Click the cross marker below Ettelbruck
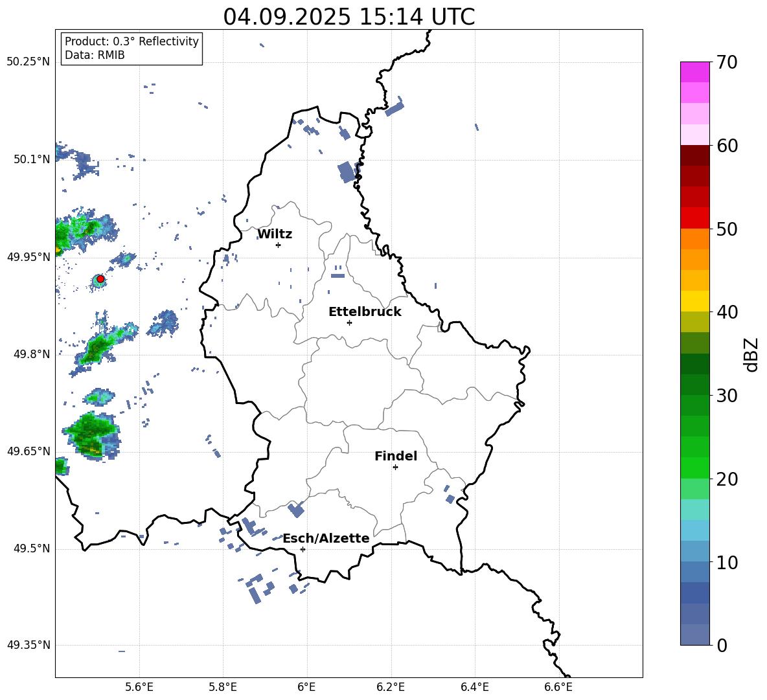This screenshot has width=767, height=700. tap(349, 322)
